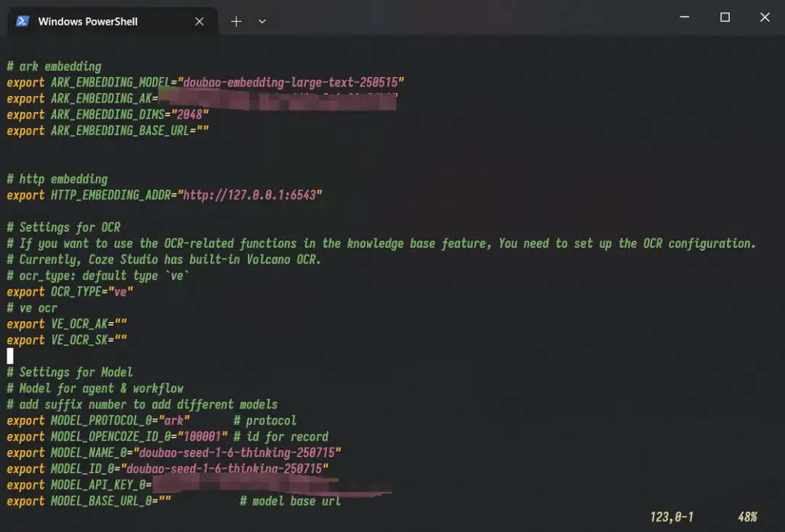Viewport: 785px width, 532px height.
Task: Click the 'add suffix number' comment line
Action: point(142,404)
